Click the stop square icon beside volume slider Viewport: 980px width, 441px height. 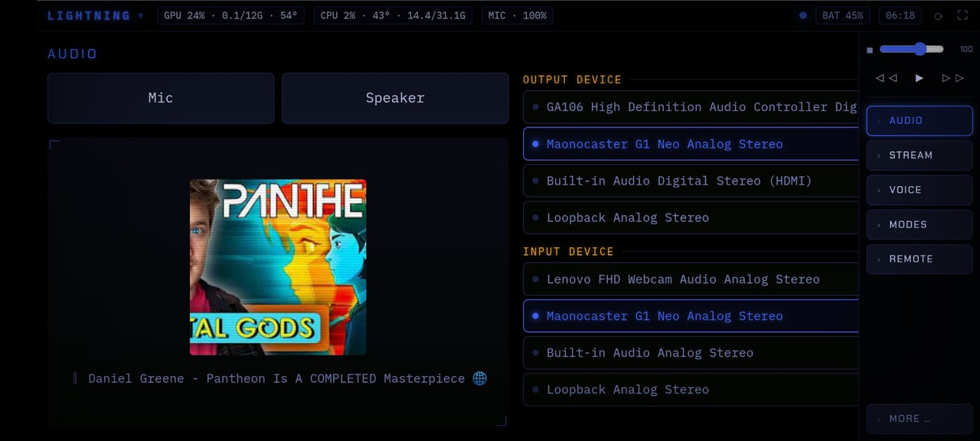click(870, 51)
